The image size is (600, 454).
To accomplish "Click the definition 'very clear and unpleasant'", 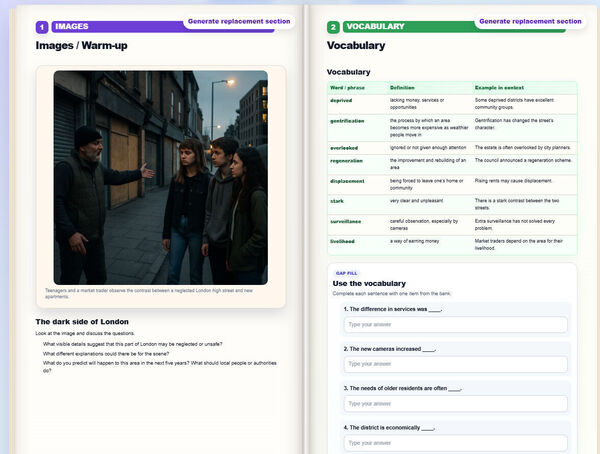I will pyautogui.click(x=416, y=201).
